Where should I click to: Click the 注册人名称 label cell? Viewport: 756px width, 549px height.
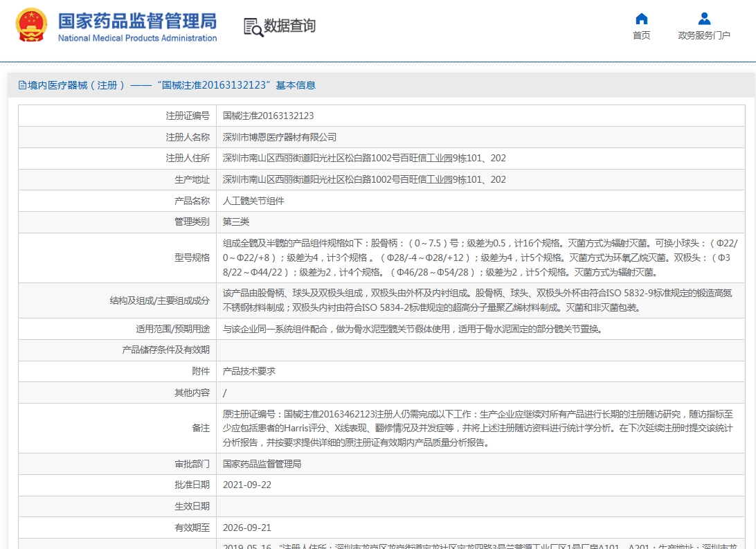(117, 137)
